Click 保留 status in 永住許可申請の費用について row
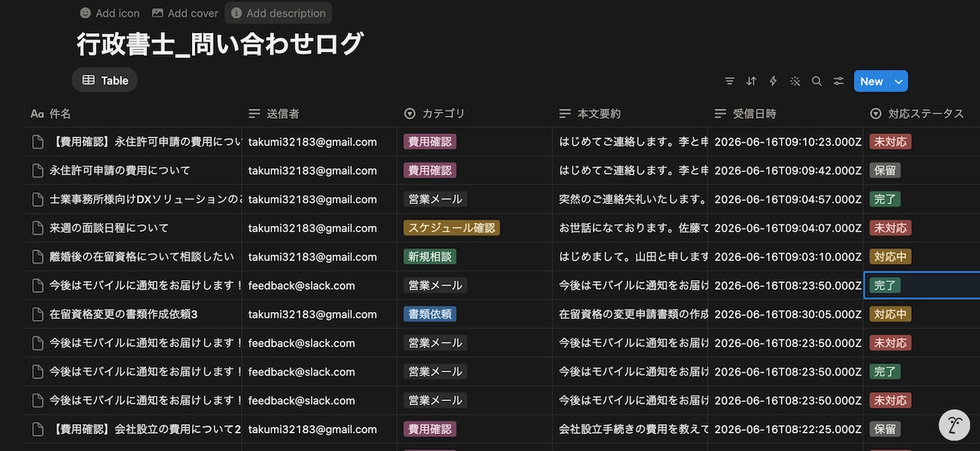 coord(884,170)
